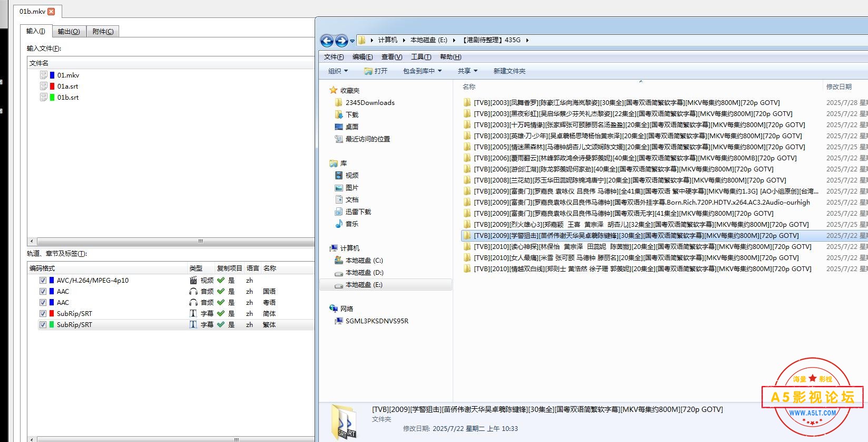Sort tracks by 语言 column header

(252, 268)
